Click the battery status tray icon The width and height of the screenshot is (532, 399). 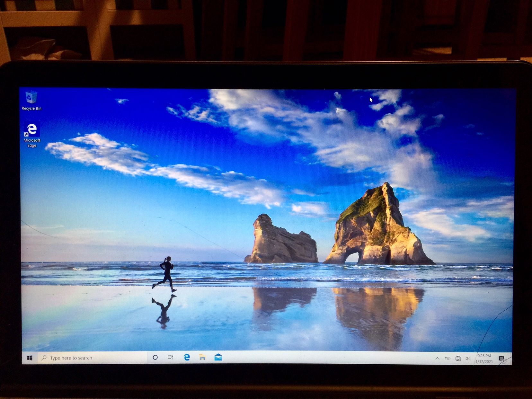pos(448,359)
